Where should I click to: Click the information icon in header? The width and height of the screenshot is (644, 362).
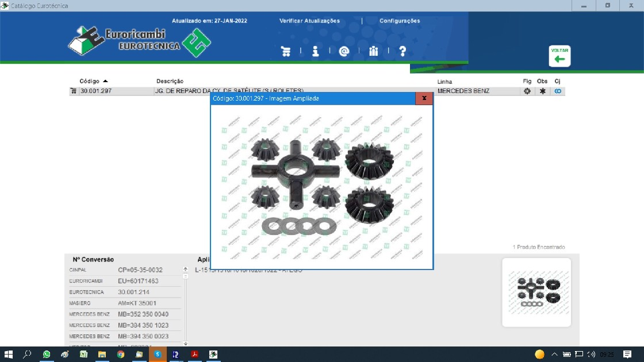315,51
